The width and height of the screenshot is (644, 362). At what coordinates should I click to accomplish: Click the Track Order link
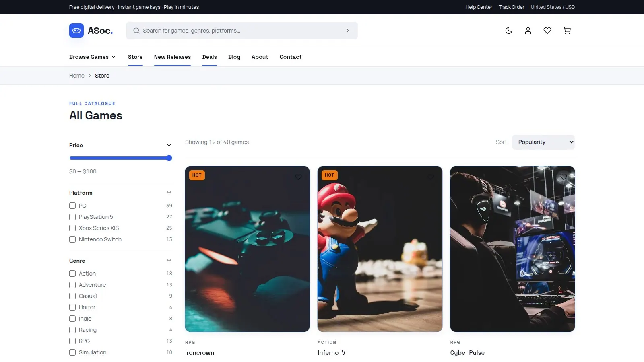click(x=512, y=7)
